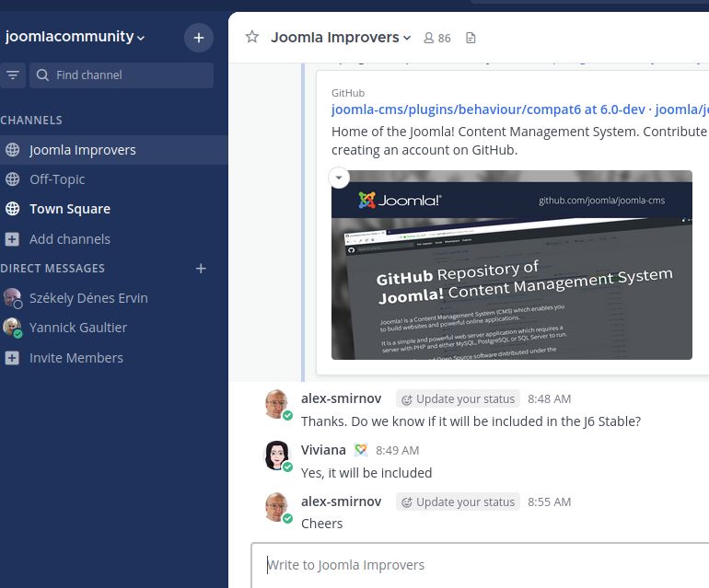
Task: Open the joomlacommunity team menu
Action: (75, 37)
